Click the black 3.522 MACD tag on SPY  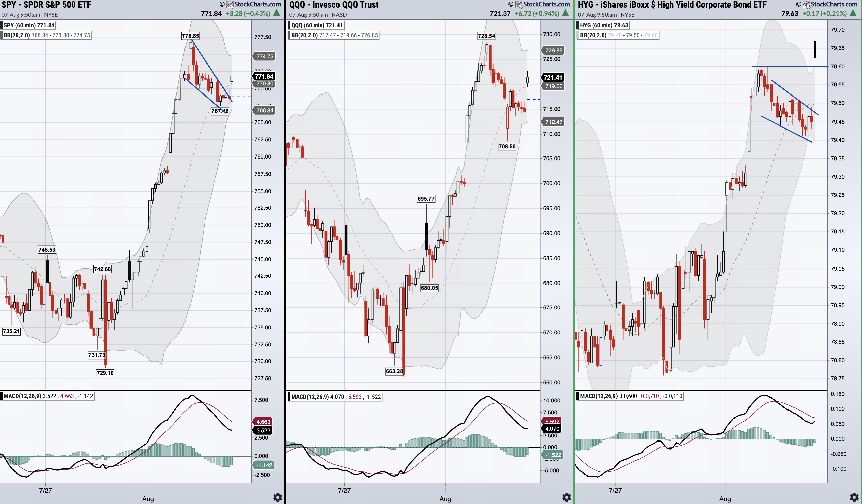point(263,430)
